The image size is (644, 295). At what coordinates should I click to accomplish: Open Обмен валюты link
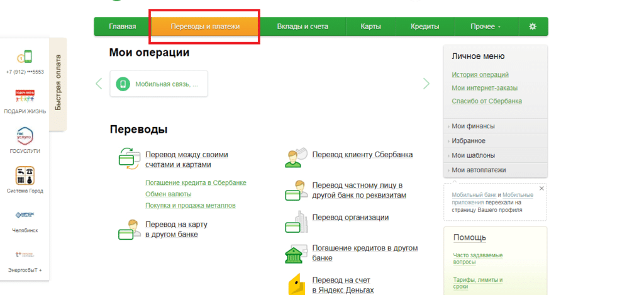(x=169, y=194)
